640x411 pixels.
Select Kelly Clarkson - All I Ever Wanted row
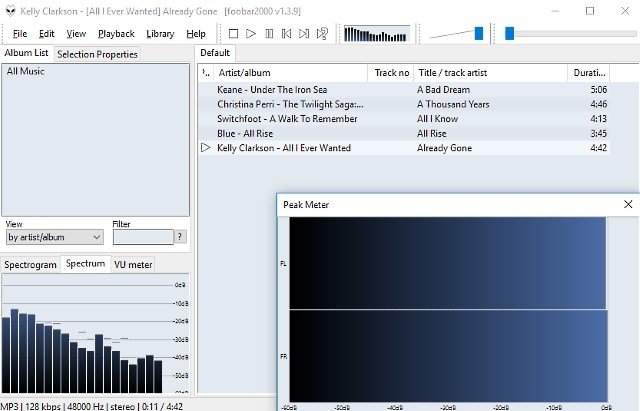[404, 148]
